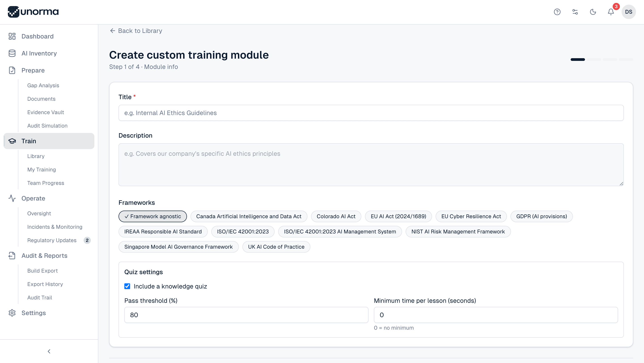644x363 pixels.
Task: Click the notification count badge 3
Action: 616,6
